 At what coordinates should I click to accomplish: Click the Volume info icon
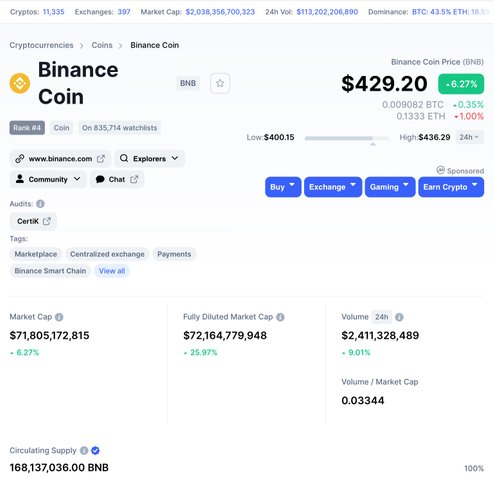[399, 317]
